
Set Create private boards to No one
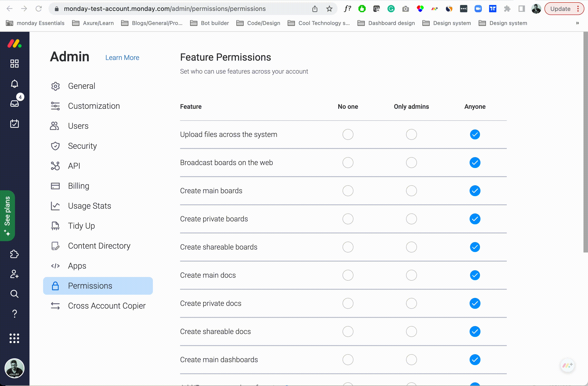point(348,219)
